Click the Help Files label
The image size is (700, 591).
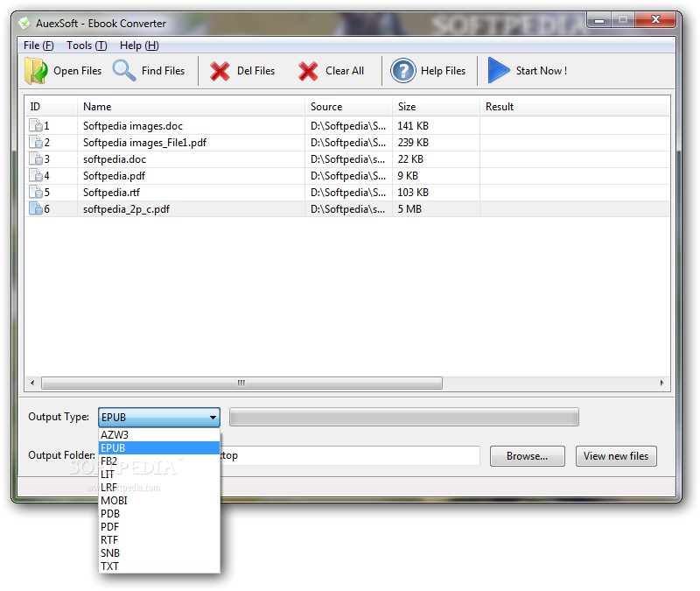tap(444, 71)
